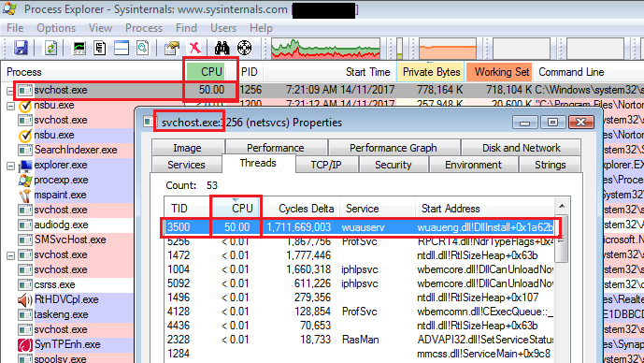Sort processes by Start Time column
The image size is (644, 363).
coord(330,72)
